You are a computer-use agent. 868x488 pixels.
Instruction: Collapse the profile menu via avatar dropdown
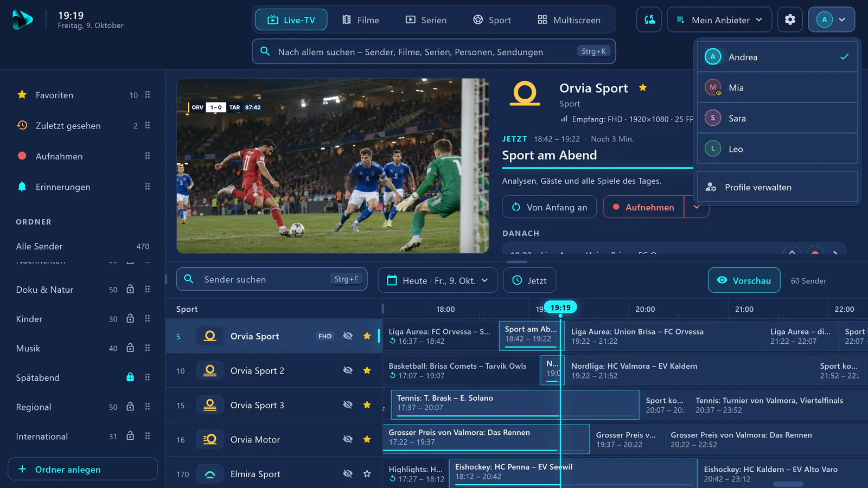tap(832, 20)
